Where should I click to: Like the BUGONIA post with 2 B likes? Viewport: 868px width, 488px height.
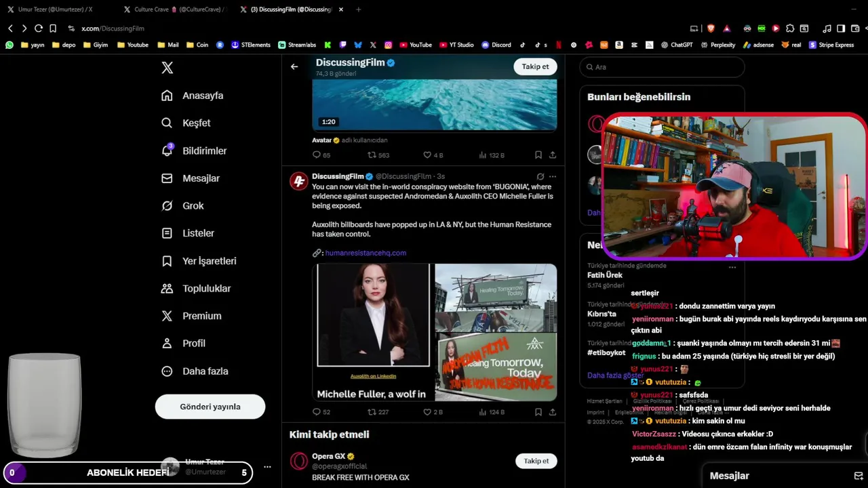[x=433, y=411]
